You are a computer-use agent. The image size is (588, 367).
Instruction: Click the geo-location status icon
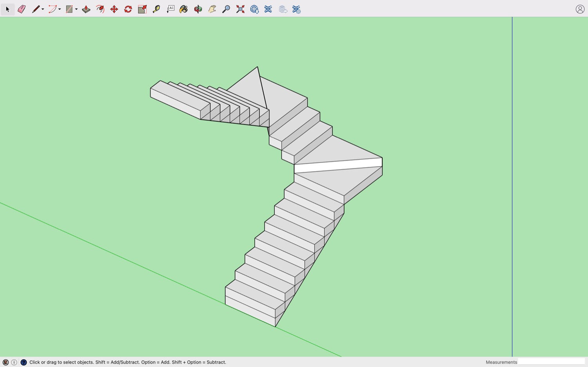(x=5, y=362)
